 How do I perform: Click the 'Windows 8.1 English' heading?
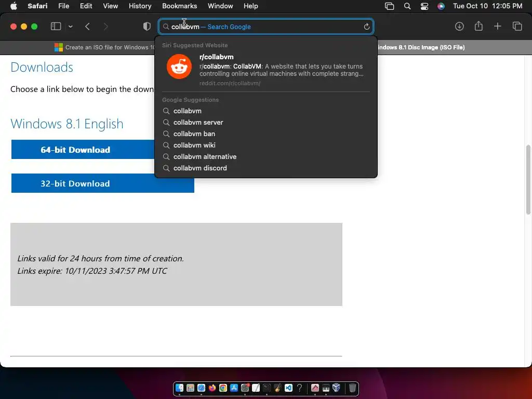(x=67, y=124)
